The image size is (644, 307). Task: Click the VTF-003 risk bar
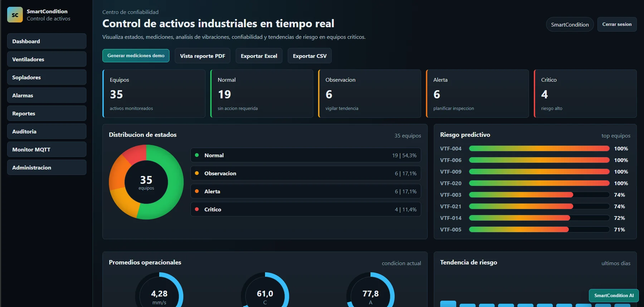coord(539,195)
